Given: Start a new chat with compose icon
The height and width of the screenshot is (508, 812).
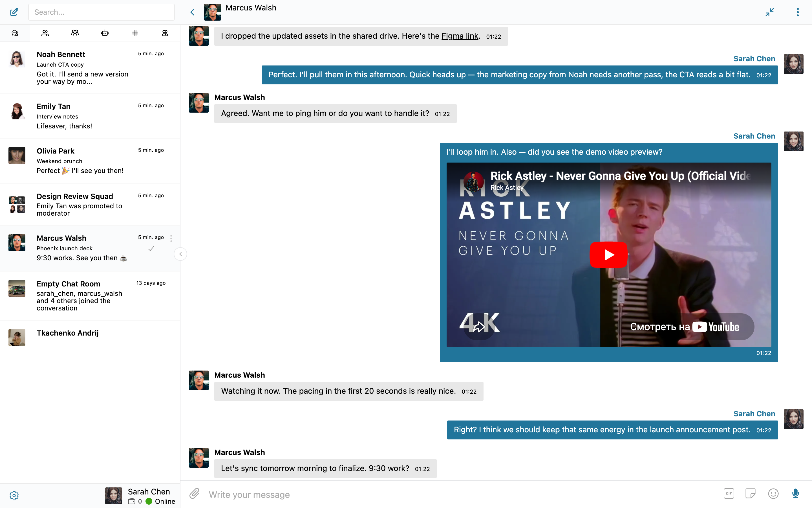Looking at the screenshot, I should pos(14,12).
